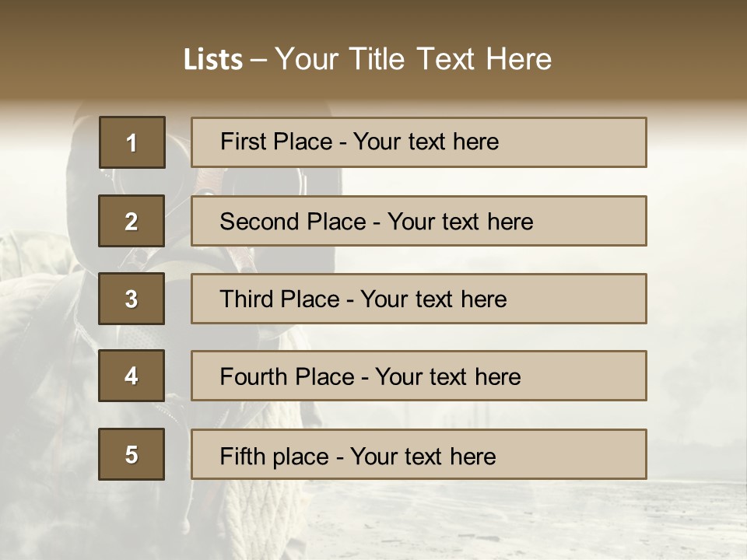Click the box labeled 3
Screen dimensions: 747x560
click(132, 299)
